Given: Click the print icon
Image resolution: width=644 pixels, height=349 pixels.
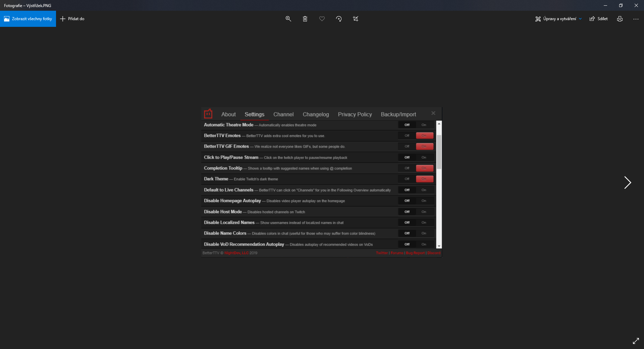Looking at the screenshot, I should click(x=620, y=19).
